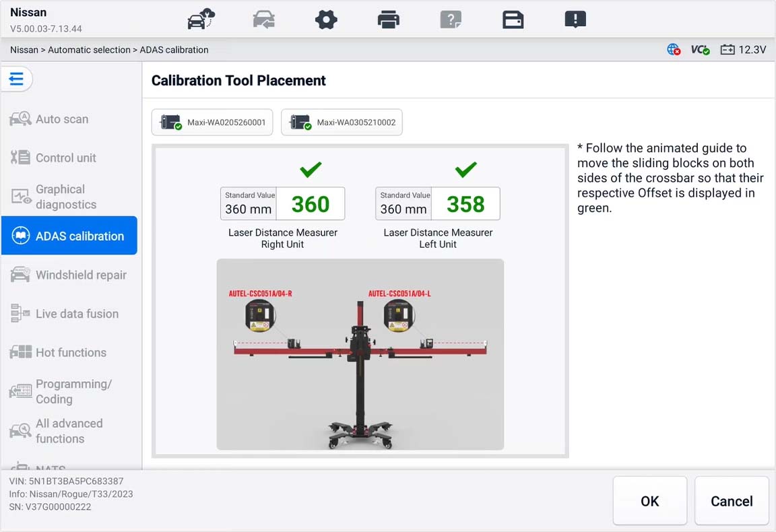Image resolution: width=776 pixels, height=532 pixels.
Task: Click the AUTEL-CSC051A/04-L laser unit label
Action: tap(399, 294)
